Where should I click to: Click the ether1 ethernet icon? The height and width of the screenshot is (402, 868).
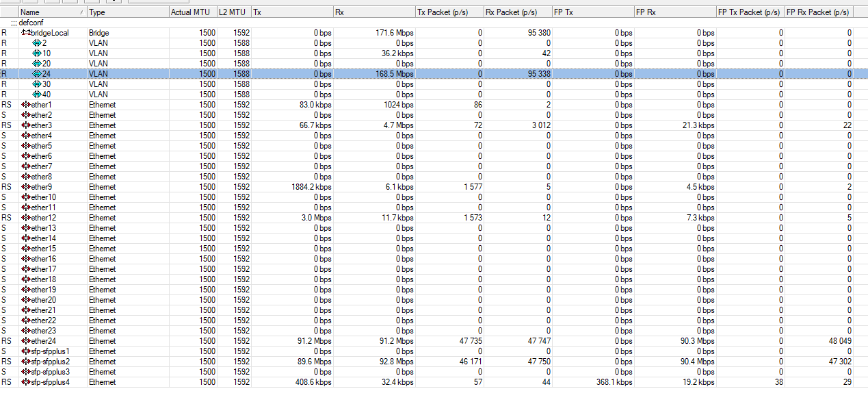pyautogui.click(x=26, y=105)
